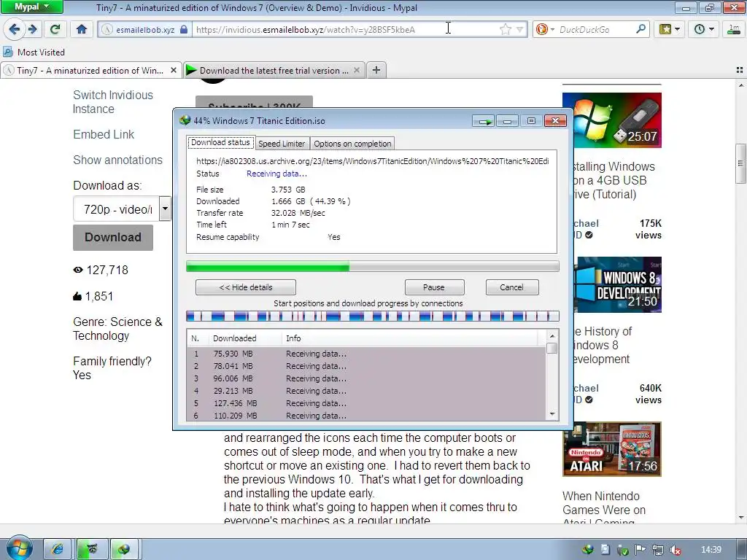Pause the Windows 7 Titanic Edition download

434,287
